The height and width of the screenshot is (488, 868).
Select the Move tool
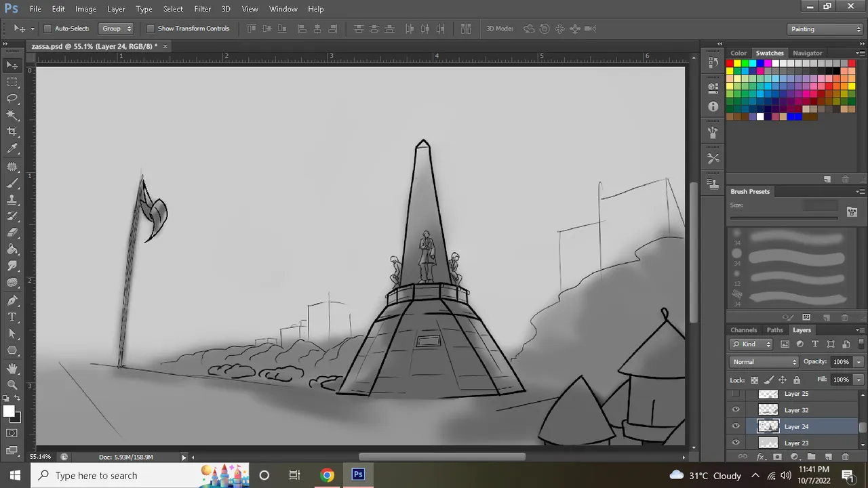[x=12, y=65]
